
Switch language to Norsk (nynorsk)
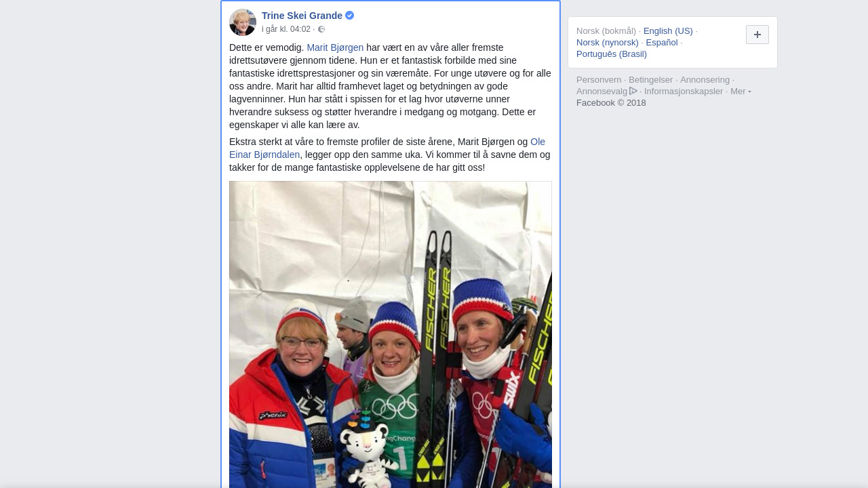[608, 42]
